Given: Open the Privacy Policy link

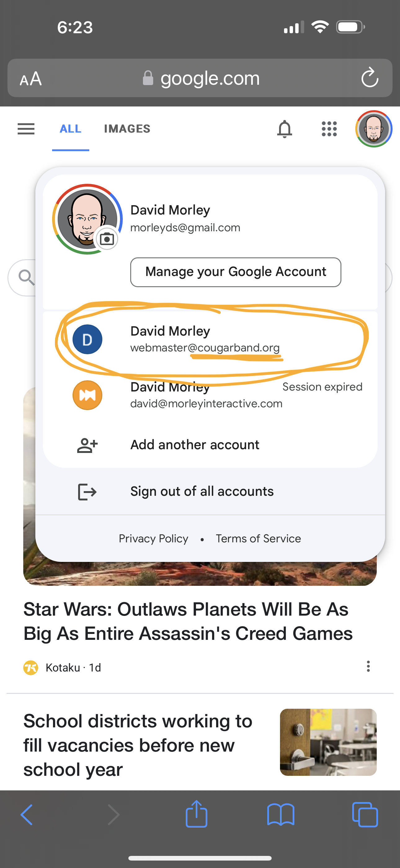Looking at the screenshot, I should tap(153, 538).
